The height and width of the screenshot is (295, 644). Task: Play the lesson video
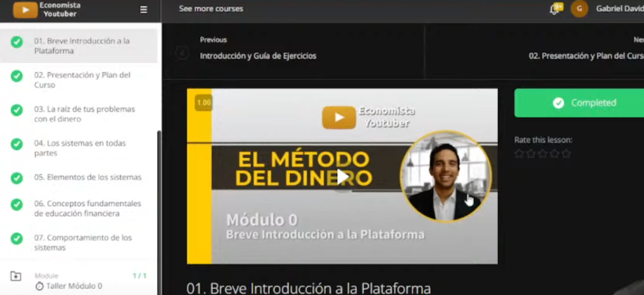pyautogui.click(x=343, y=176)
